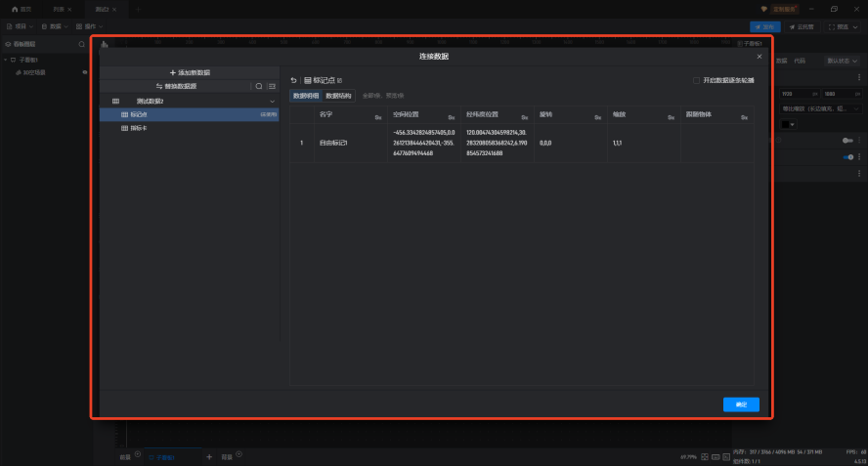This screenshot has height=466, width=868.
Task: Click the sort icon in 旋转 column header
Action: tap(597, 117)
